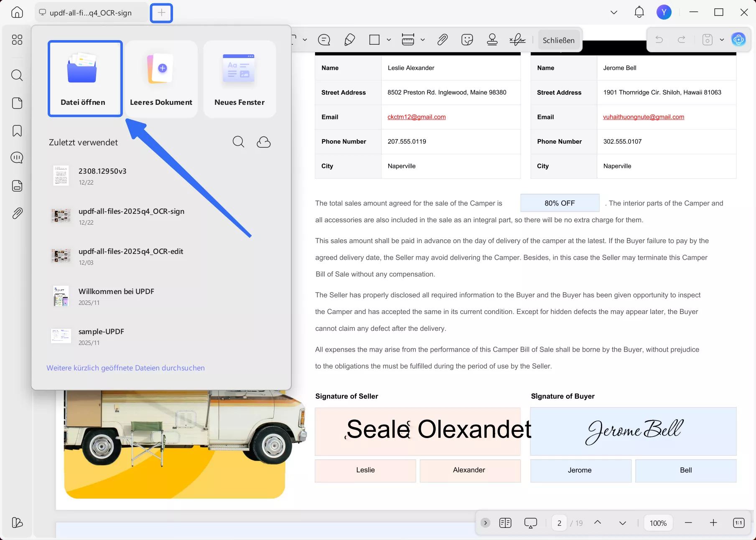Switch page display layout in bottom bar
This screenshot has width=756, height=540.
pyautogui.click(x=505, y=523)
